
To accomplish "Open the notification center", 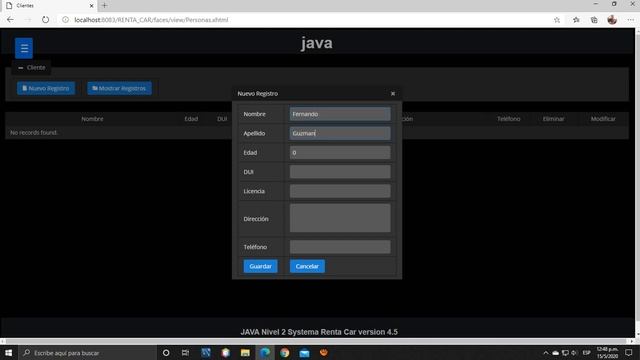I will tap(629, 353).
